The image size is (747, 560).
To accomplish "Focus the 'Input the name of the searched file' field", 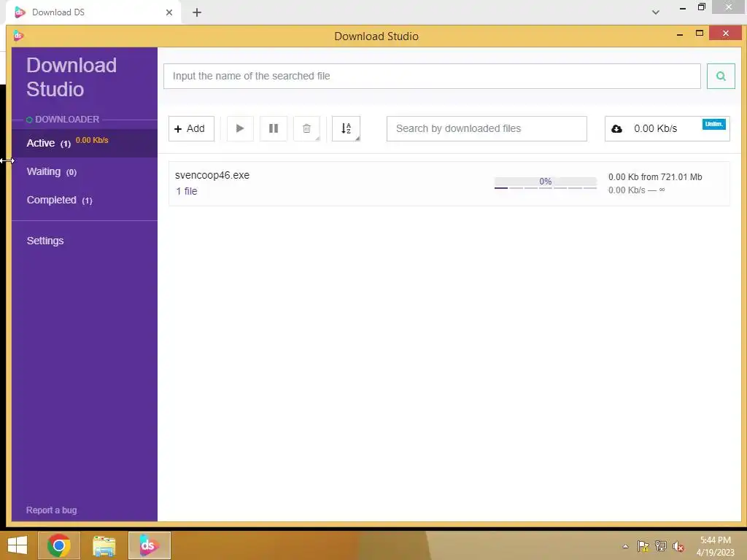I will pos(432,76).
